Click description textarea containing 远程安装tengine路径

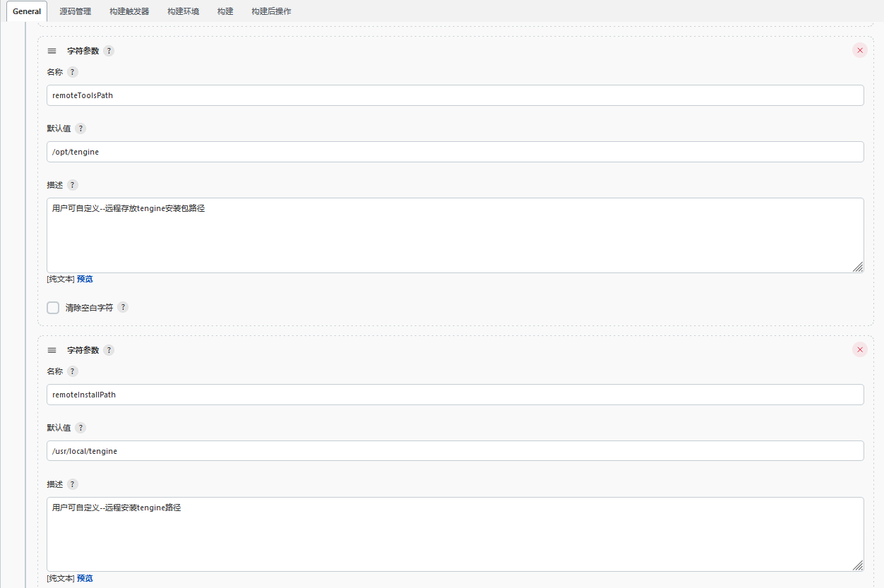tap(455, 534)
